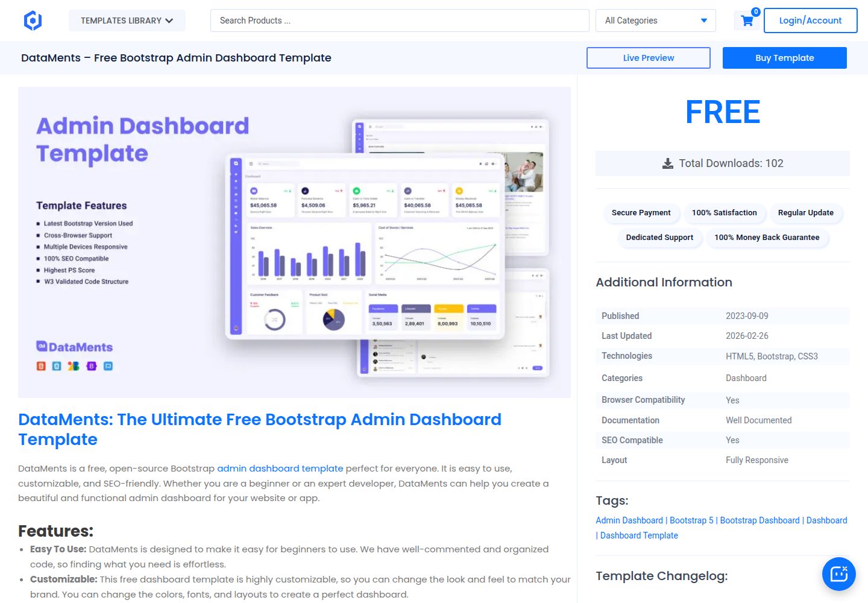Click the SEO Compatible label
868x603 pixels.
632,440
